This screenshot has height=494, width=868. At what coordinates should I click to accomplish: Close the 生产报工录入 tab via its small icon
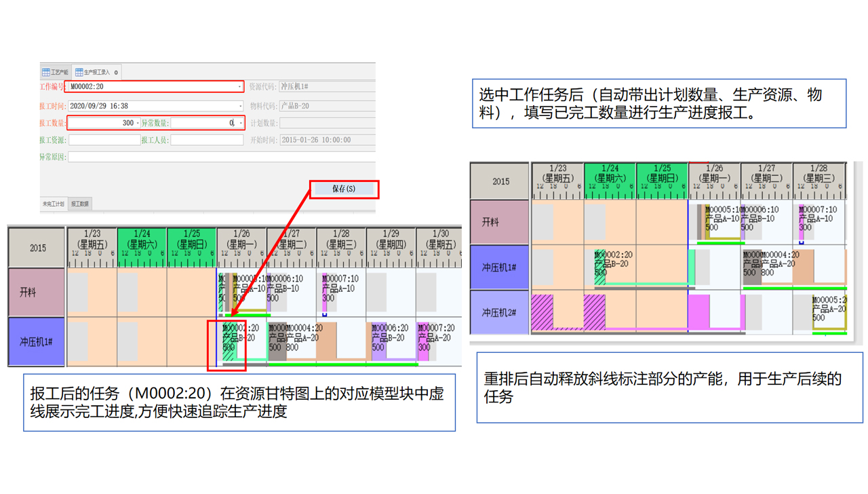[x=116, y=72]
